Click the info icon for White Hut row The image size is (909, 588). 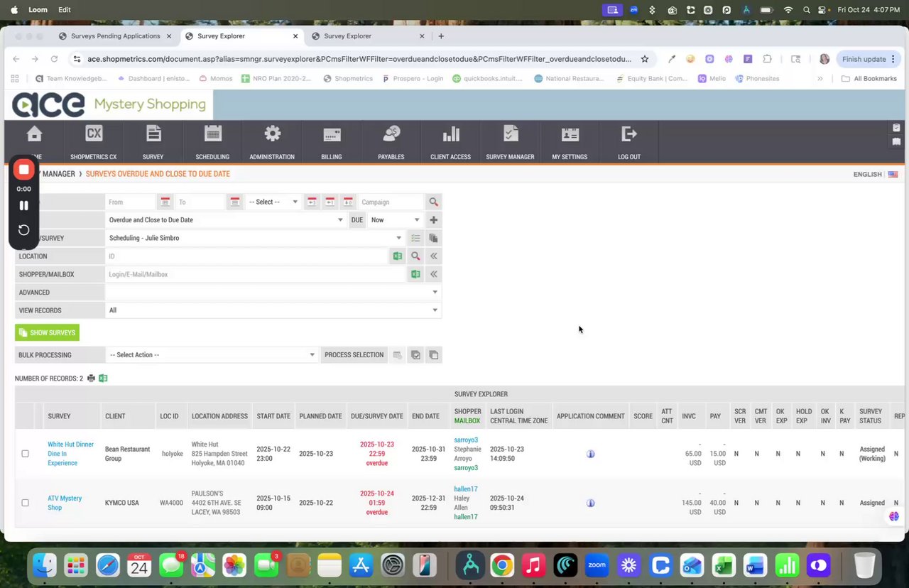pos(590,454)
